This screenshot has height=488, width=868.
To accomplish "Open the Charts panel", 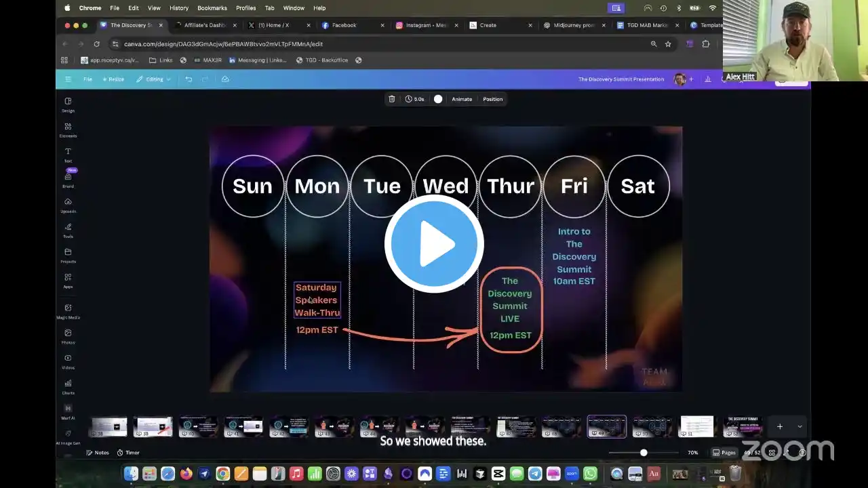I will click(68, 386).
